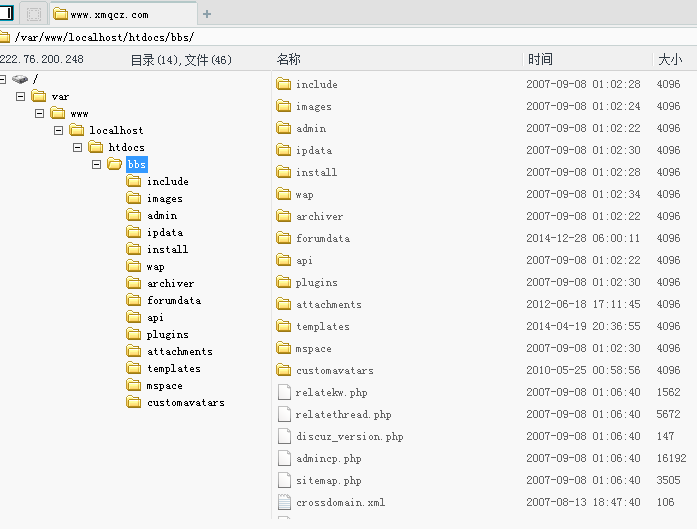Select the customavatars date 2010-05-25 00:58:56
Screen dimensions: 697x529
[583, 370]
